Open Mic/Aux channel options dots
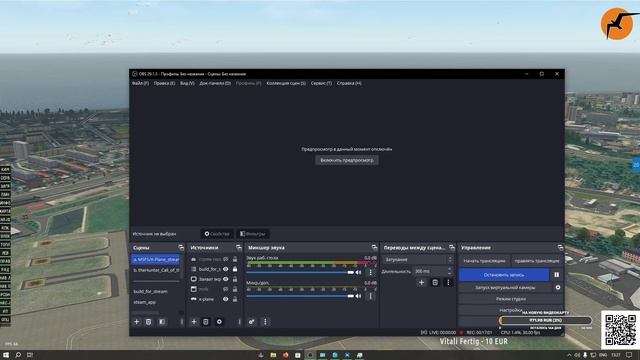 pos(371,296)
